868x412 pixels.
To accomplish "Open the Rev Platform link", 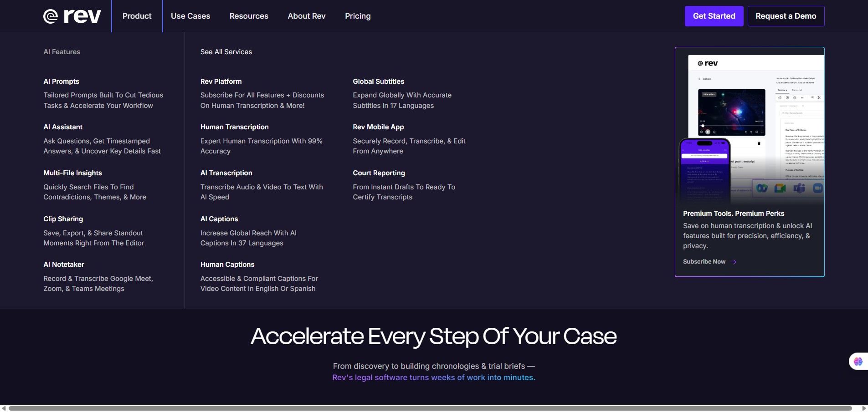I will tap(221, 81).
